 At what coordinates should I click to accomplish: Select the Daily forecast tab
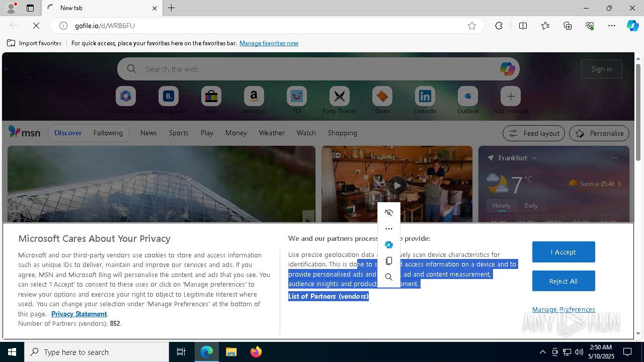pyautogui.click(x=531, y=206)
